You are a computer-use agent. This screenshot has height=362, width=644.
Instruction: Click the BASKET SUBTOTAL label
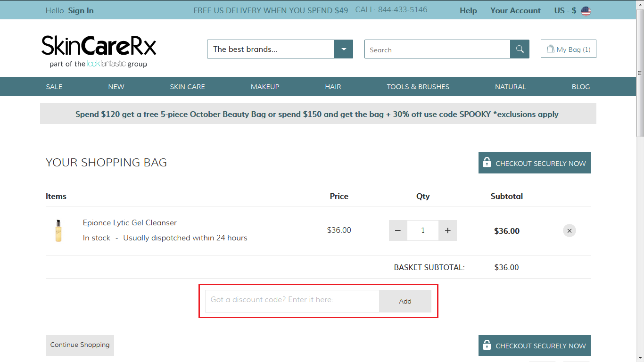click(429, 267)
